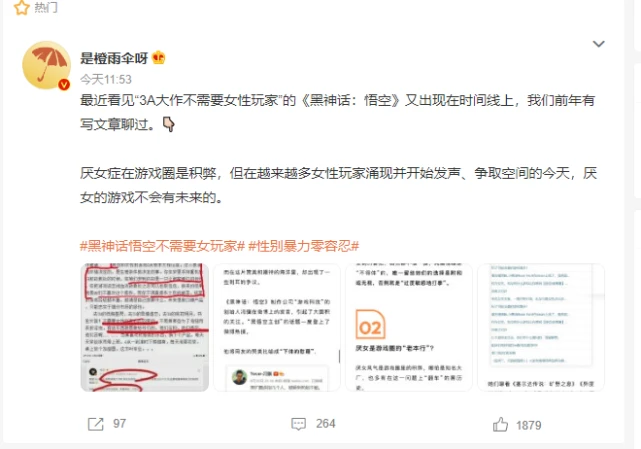Open third thumbnail showing orange 02
641x449 pixels.
coord(409,328)
